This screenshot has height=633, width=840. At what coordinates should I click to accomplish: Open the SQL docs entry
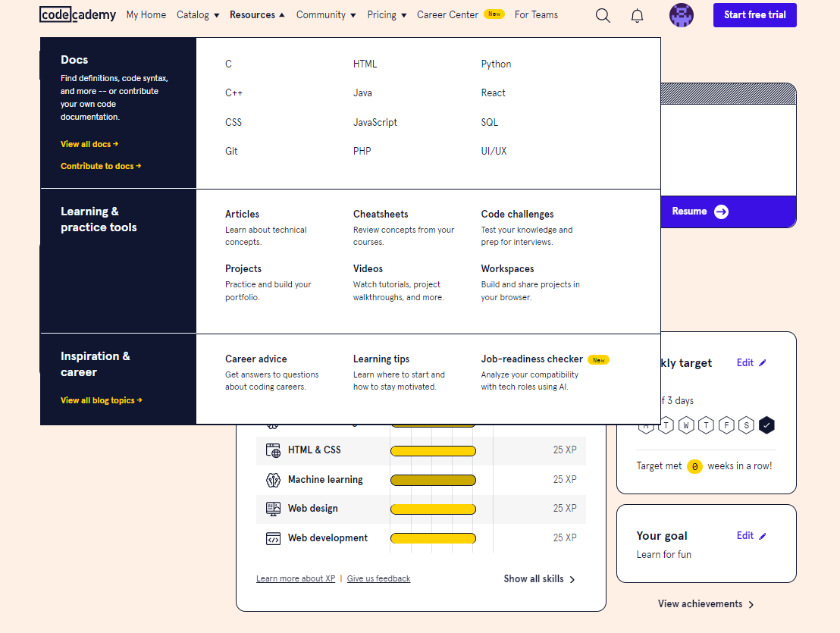coord(489,122)
